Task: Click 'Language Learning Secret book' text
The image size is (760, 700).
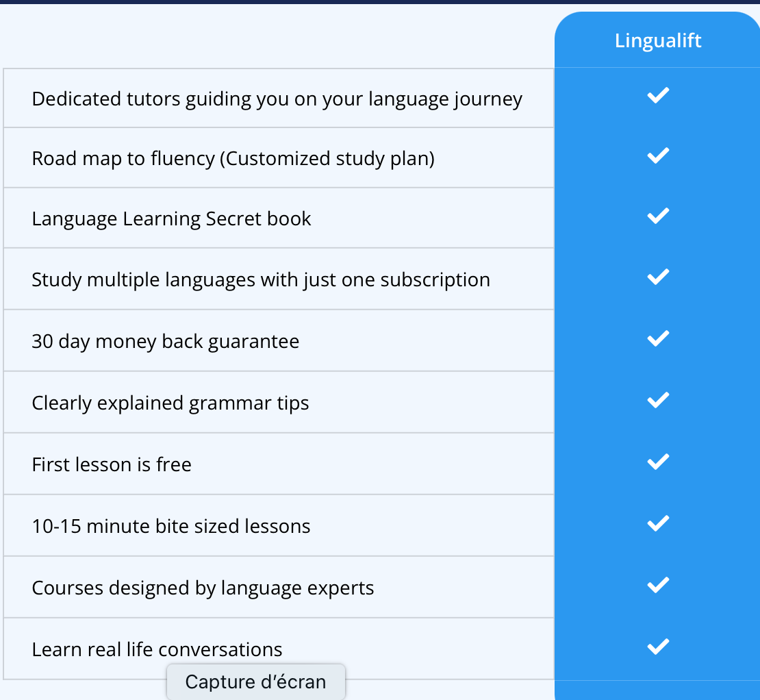Action: (171, 219)
